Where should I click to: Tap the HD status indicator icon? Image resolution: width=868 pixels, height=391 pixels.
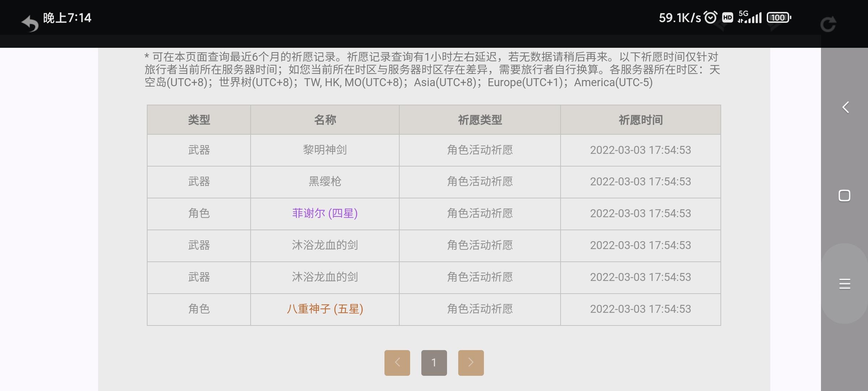(x=727, y=17)
